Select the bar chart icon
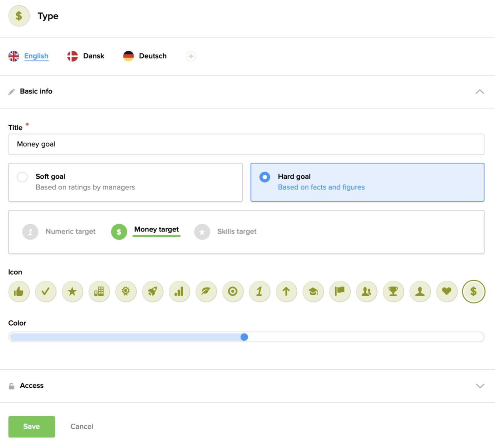The height and width of the screenshot is (448, 495). (179, 291)
